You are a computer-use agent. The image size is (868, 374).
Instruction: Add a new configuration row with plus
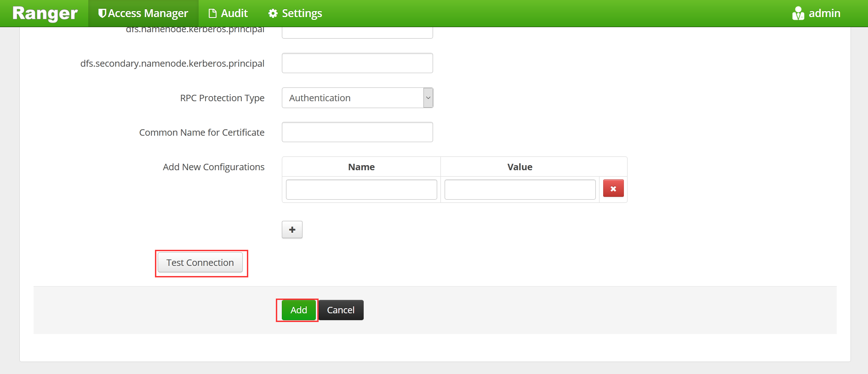[292, 230]
